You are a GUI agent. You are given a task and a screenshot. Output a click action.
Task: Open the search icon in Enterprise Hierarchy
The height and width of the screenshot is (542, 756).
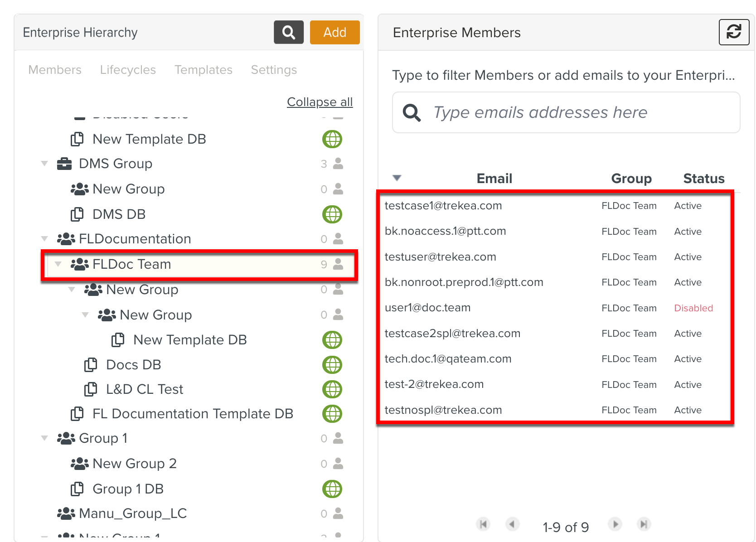(x=288, y=32)
